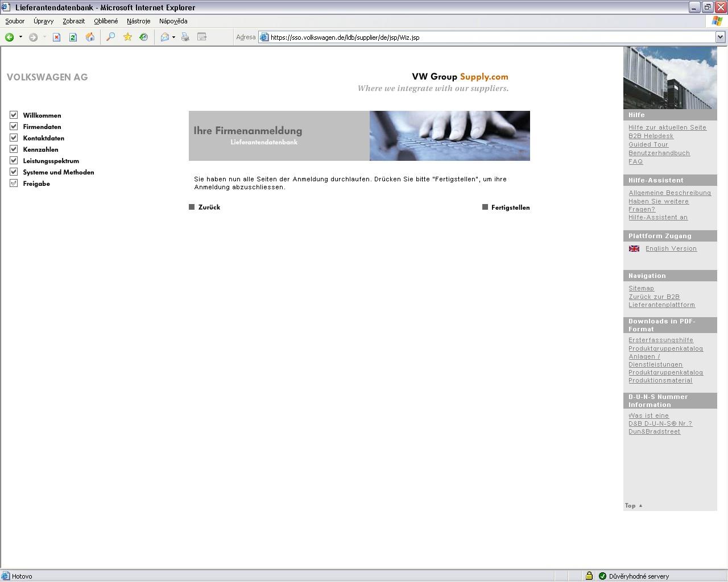Viewport: 728px width, 582px height.
Task: Print the page with the printer icon
Action: (185, 37)
